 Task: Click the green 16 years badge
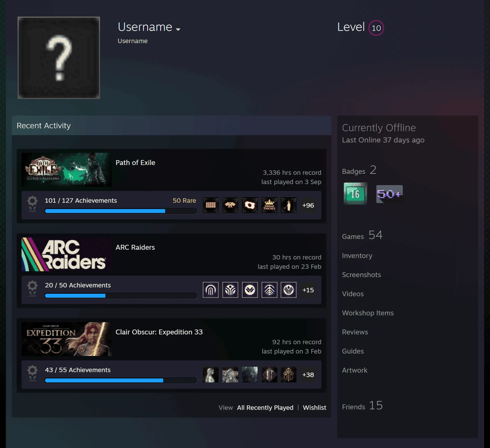[x=355, y=194]
